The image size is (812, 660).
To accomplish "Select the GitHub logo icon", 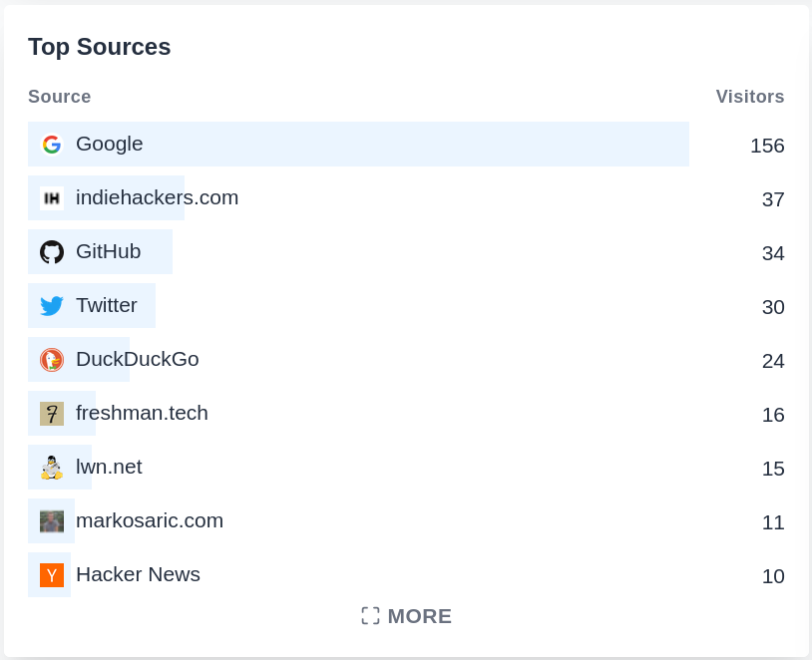I will click(x=50, y=251).
